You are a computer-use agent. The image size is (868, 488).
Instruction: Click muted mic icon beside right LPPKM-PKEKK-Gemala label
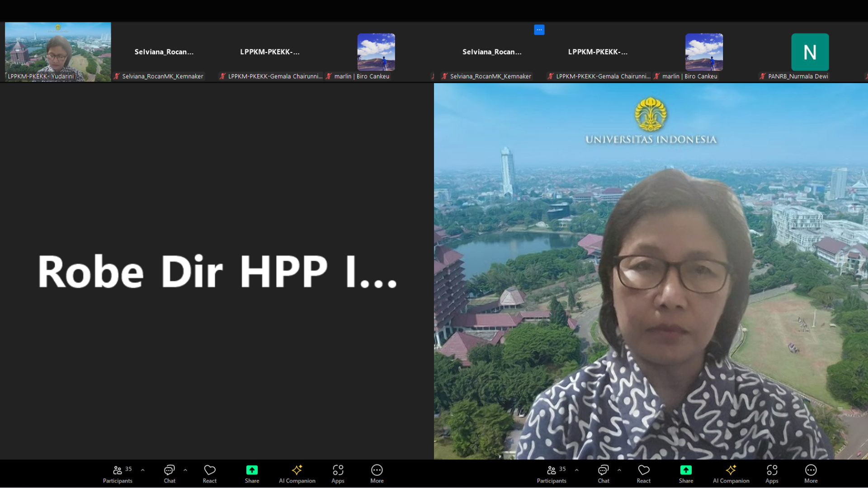550,76
